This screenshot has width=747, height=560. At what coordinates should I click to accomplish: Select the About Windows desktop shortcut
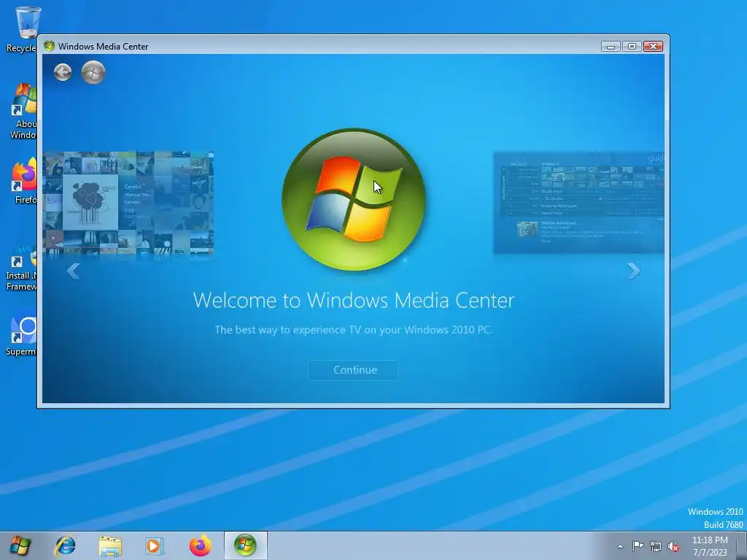(23, 112)
